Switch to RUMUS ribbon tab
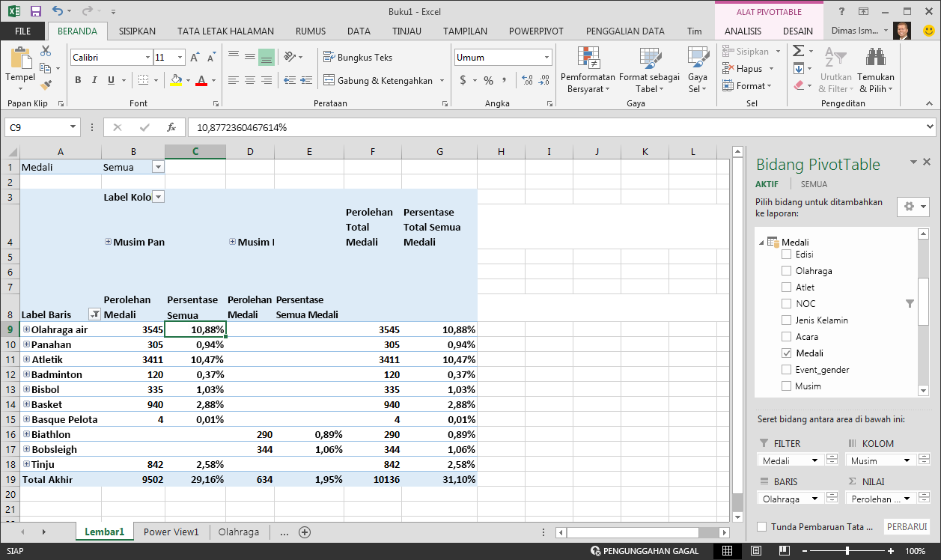The image size is (941, 560). [x=311, y=31]
